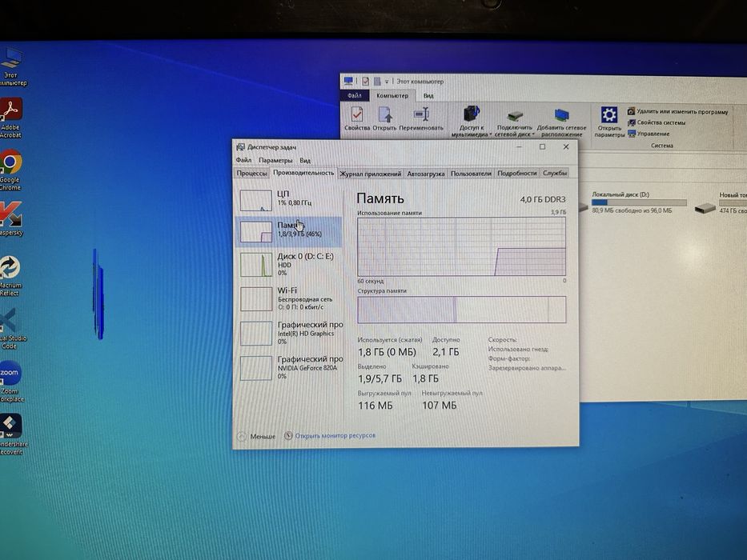The height and width of the screenshot is (560, 747).
Task: Launch Zoom Workplace desktop shortcut
Action: point(11,382)
